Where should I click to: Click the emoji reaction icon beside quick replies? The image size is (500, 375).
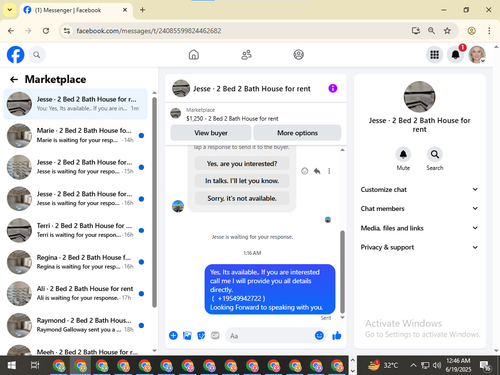[x=305, y=171]
